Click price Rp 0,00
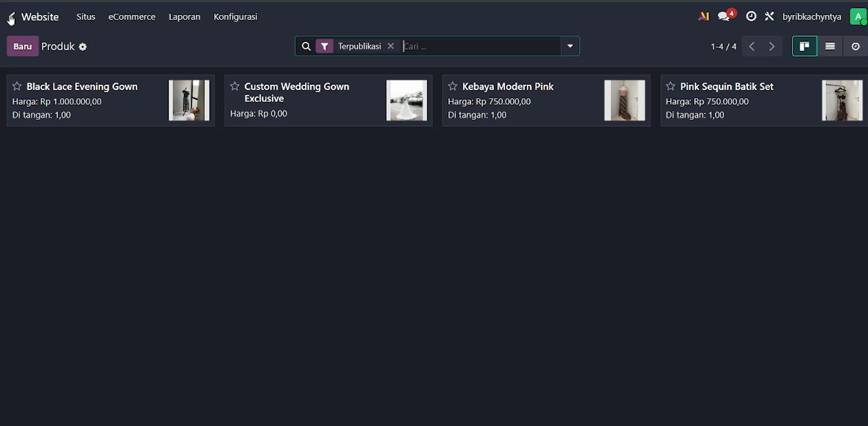 [x=272, y=113]
